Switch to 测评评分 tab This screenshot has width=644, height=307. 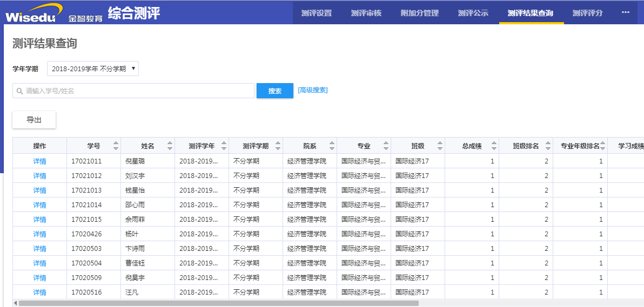(587, 13)
